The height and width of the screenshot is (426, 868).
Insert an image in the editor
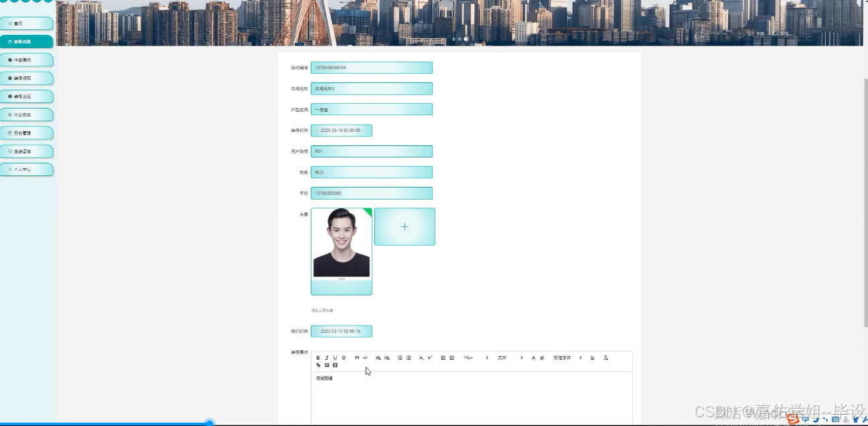327,365
